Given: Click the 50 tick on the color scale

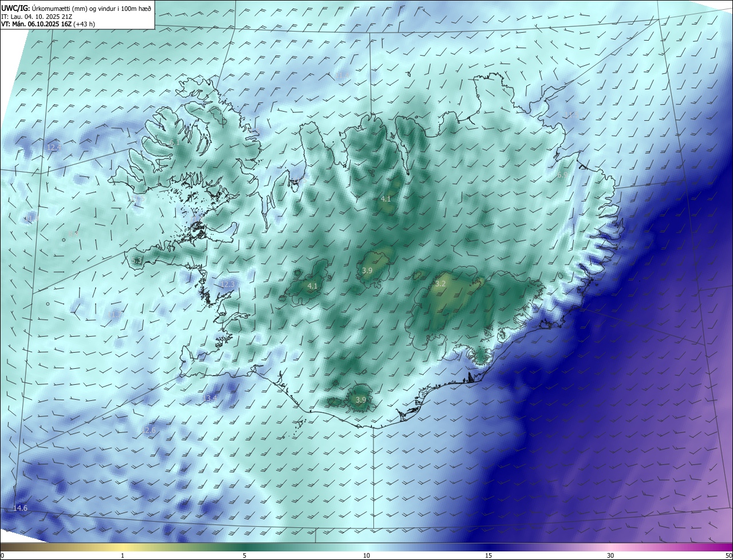Looking at the screenshot, I should tap(728, 555).
